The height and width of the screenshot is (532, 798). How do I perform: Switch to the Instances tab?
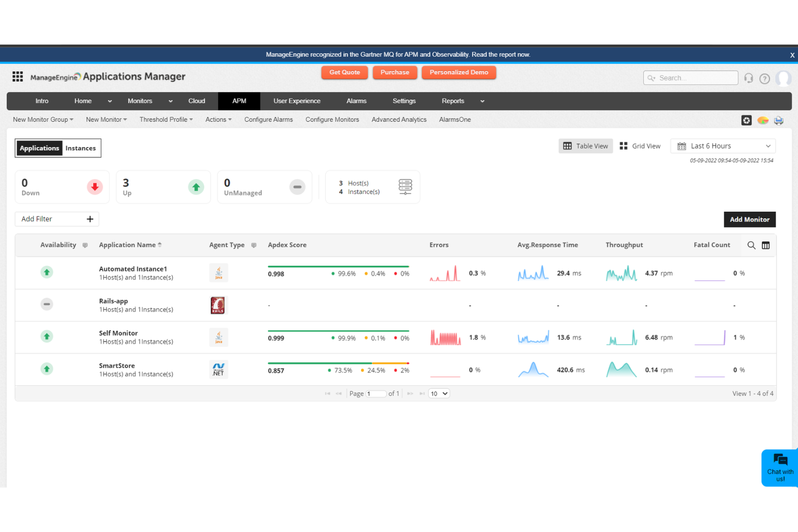coord(80,148)
